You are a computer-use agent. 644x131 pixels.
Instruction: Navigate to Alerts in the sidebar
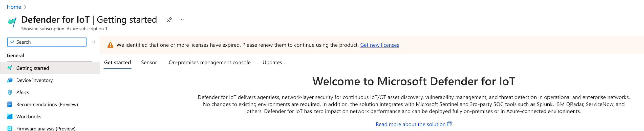[23, 92]
